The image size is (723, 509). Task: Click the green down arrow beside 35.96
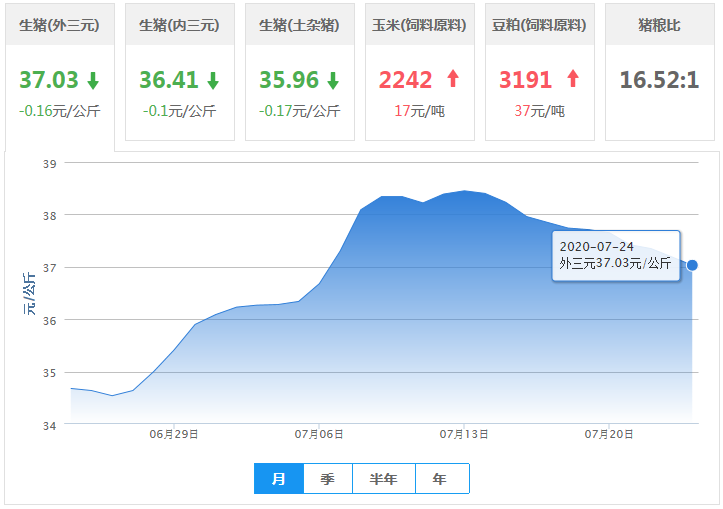pos(333,81)
